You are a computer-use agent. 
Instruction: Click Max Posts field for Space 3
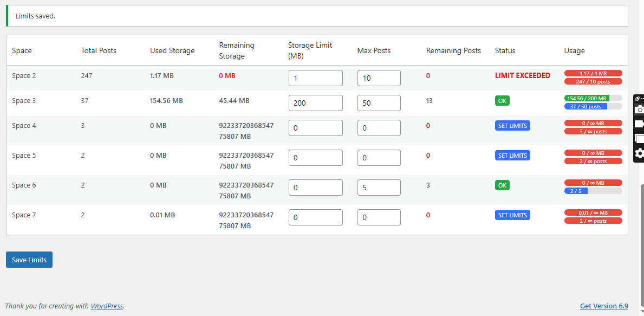tap(379, 103)
